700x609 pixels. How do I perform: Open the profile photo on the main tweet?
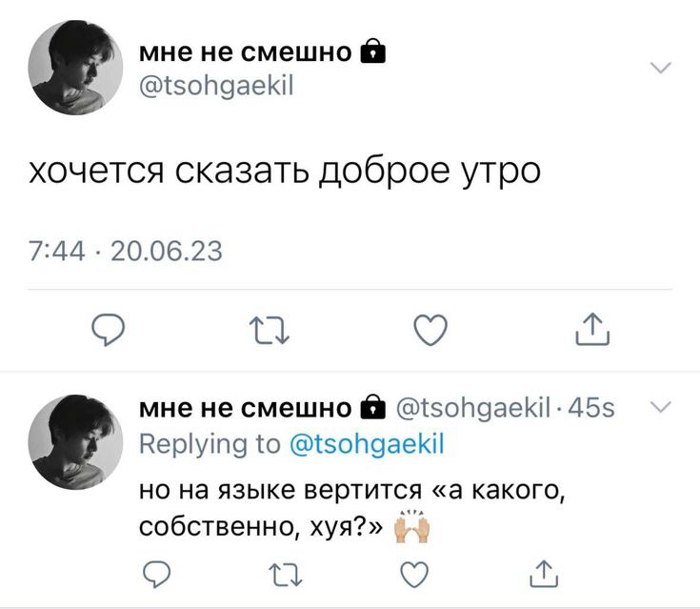75,68
